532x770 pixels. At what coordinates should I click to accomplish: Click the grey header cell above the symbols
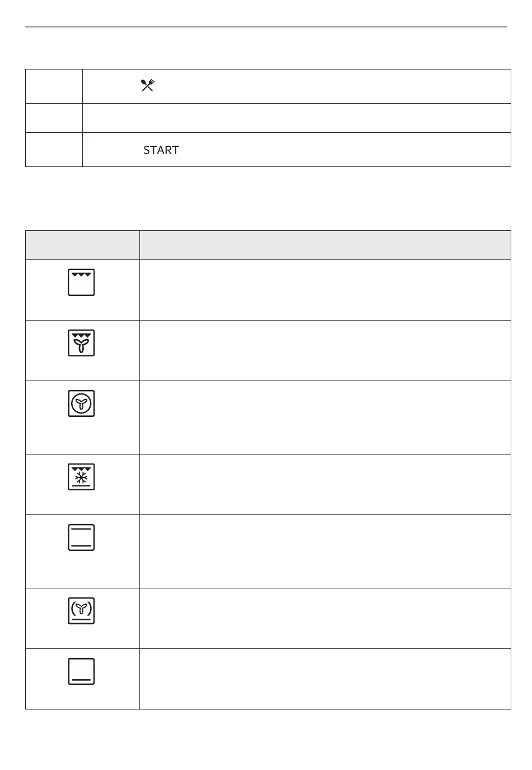pyautogui.click(x=82, y=245)
